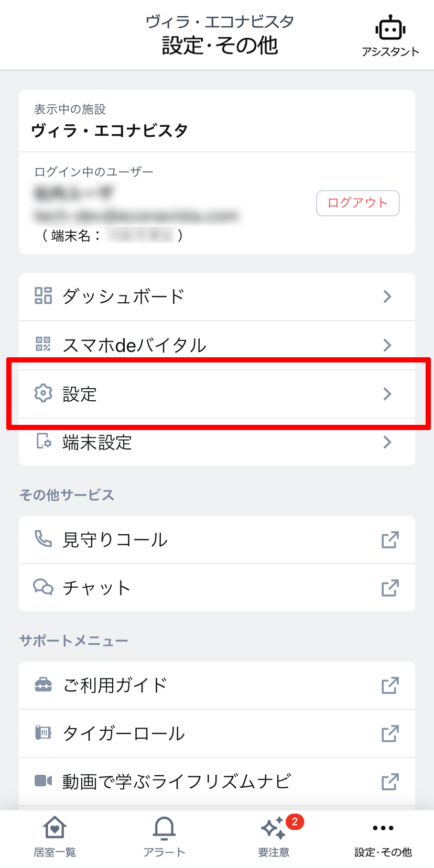This screenshot has width=434, height=868.
Task: Tap the タイガーロール roll icon
Action: point(43,733)
